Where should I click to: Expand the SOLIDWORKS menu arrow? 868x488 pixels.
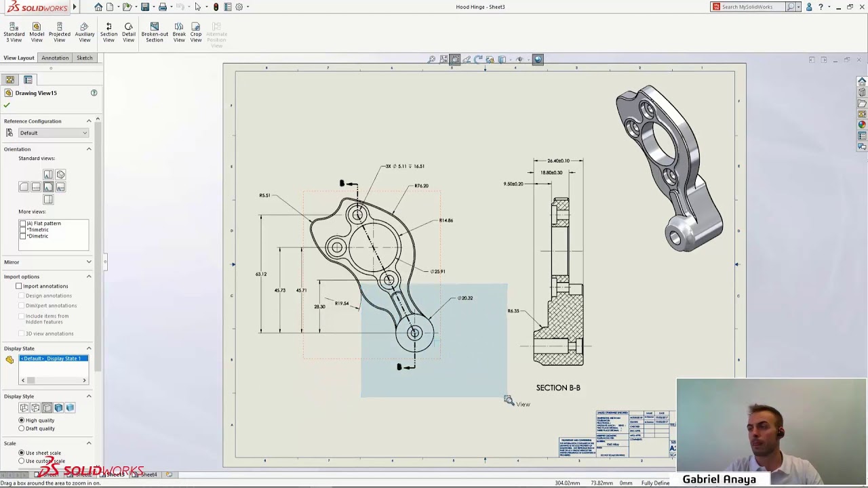[x=75, y=7]
